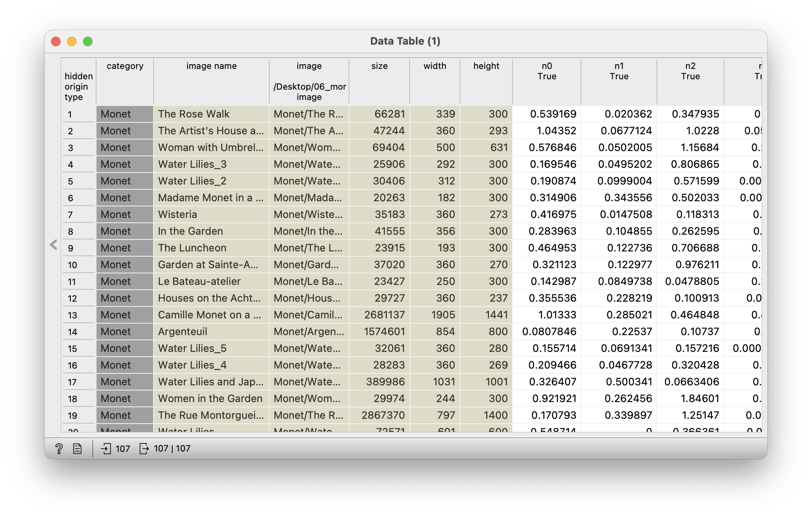This screenshot has width=812, height=518.
Task: Click n2 value 1.84601
Action: [690, 398]
